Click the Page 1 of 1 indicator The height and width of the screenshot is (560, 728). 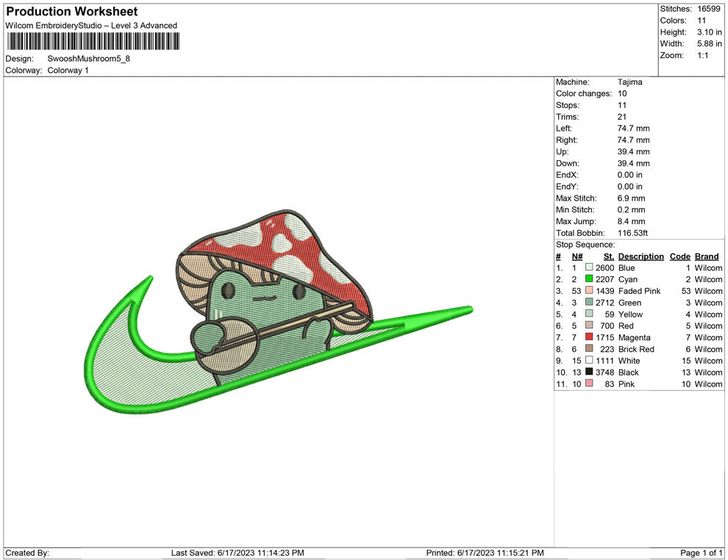(x=701, y=553)
